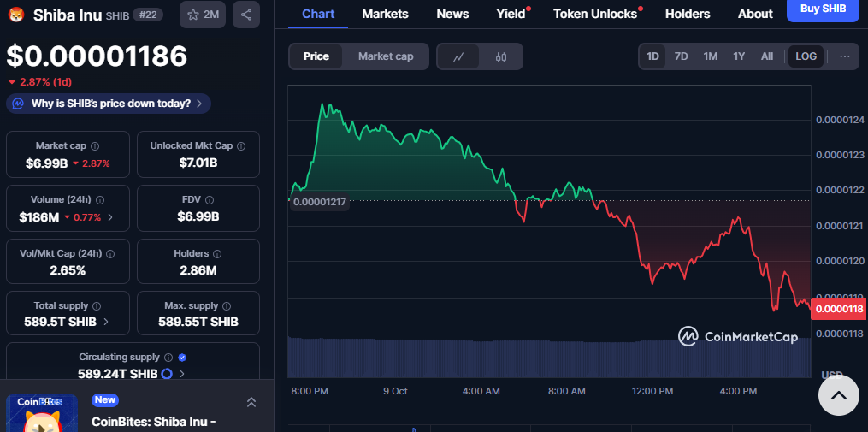This screenshot has height=432, width=868.
Task: Click the volume bar strip under chart
Action: (x=547, y=357)
